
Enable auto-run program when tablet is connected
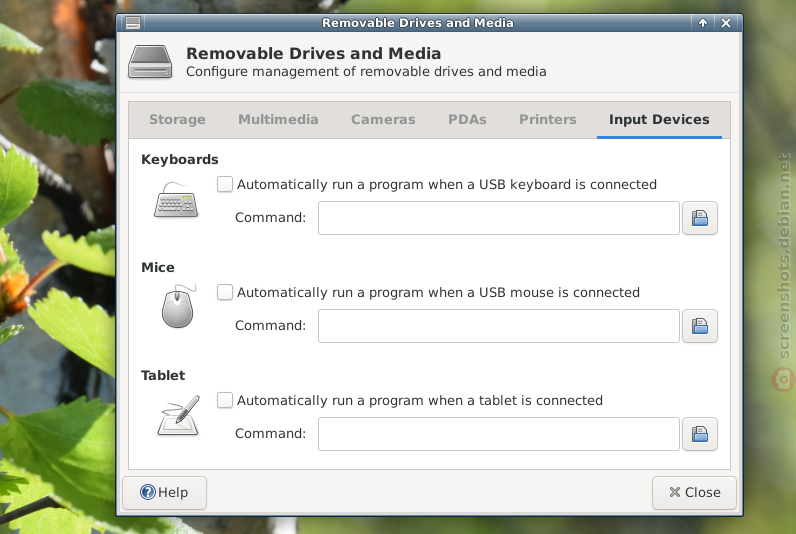(225, 400)
